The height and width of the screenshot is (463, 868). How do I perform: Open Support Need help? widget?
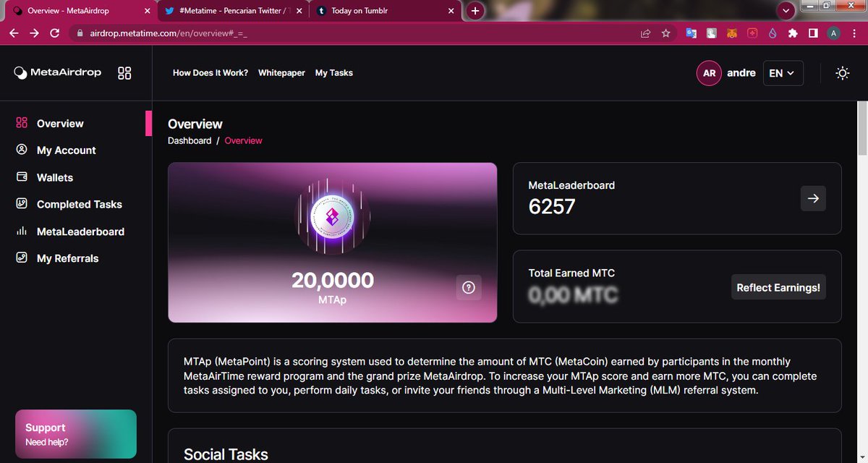click(x=76, y=434)
